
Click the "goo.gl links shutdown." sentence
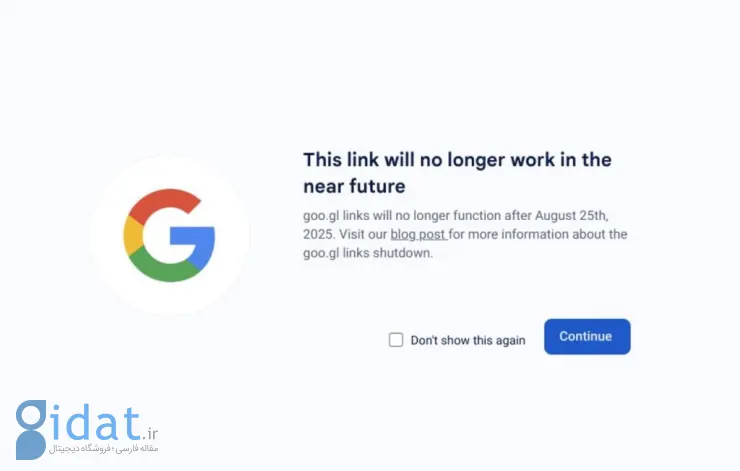[368, 253]
